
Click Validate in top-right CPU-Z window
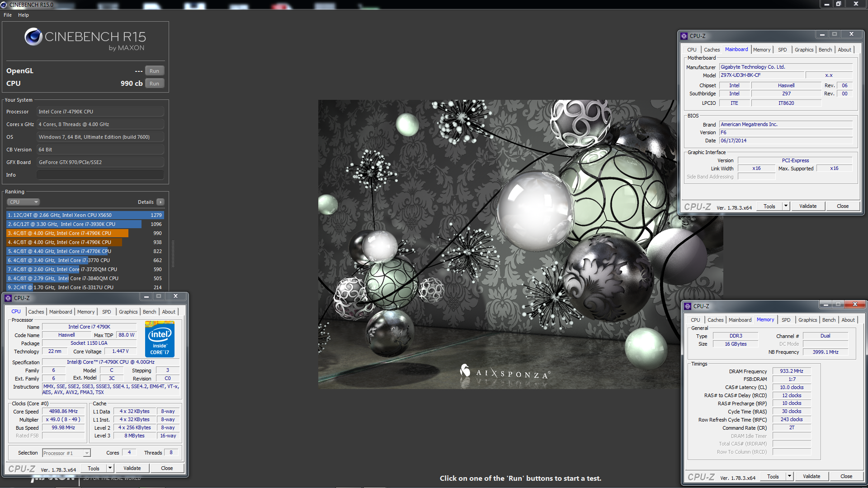pos(808,206)
